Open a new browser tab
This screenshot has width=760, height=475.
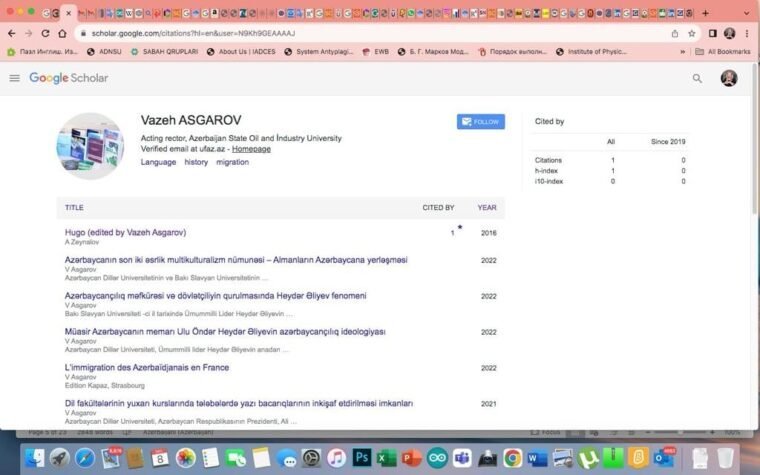[705, 13]
